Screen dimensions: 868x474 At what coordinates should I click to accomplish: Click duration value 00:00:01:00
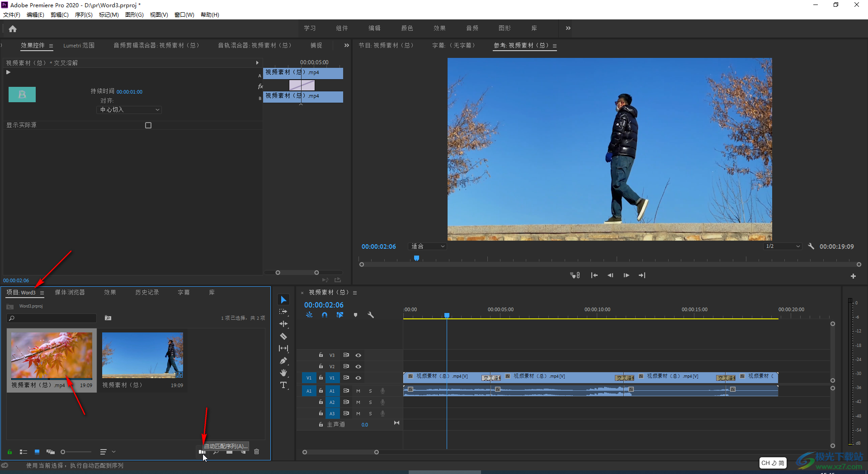[x=129, y=92]
